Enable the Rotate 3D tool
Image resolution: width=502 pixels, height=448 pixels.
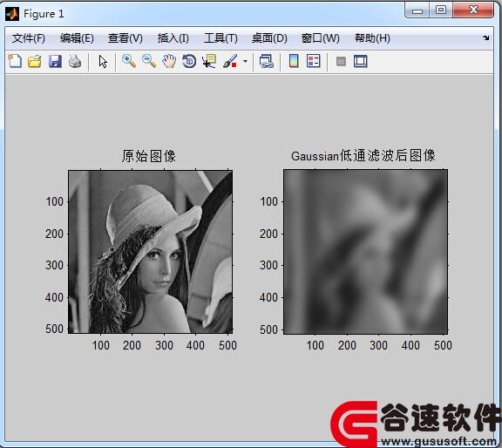pos(189,61)
